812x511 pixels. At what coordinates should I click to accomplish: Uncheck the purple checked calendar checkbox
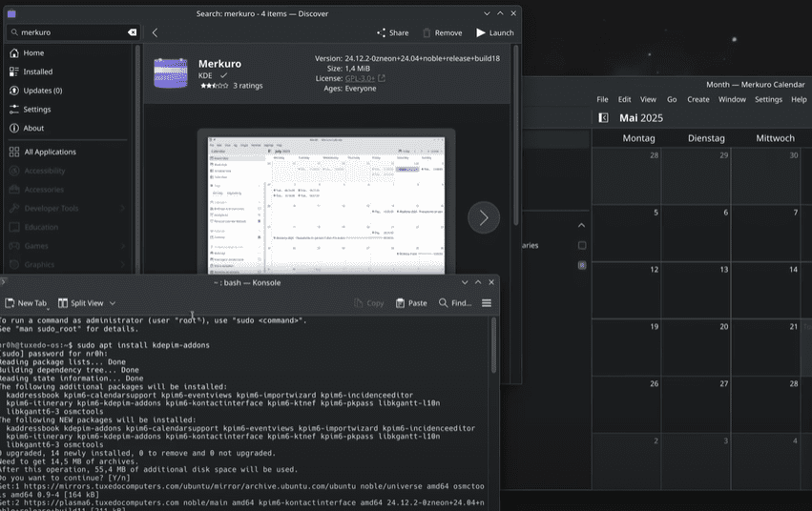pyautogui.click(x=582, y=265)
